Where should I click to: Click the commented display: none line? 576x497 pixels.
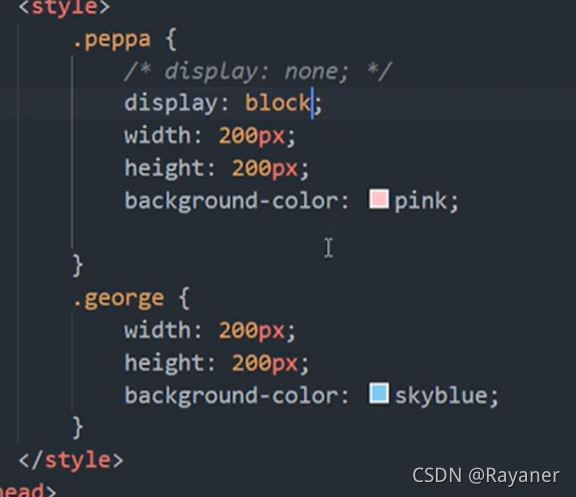pos(258,71)
